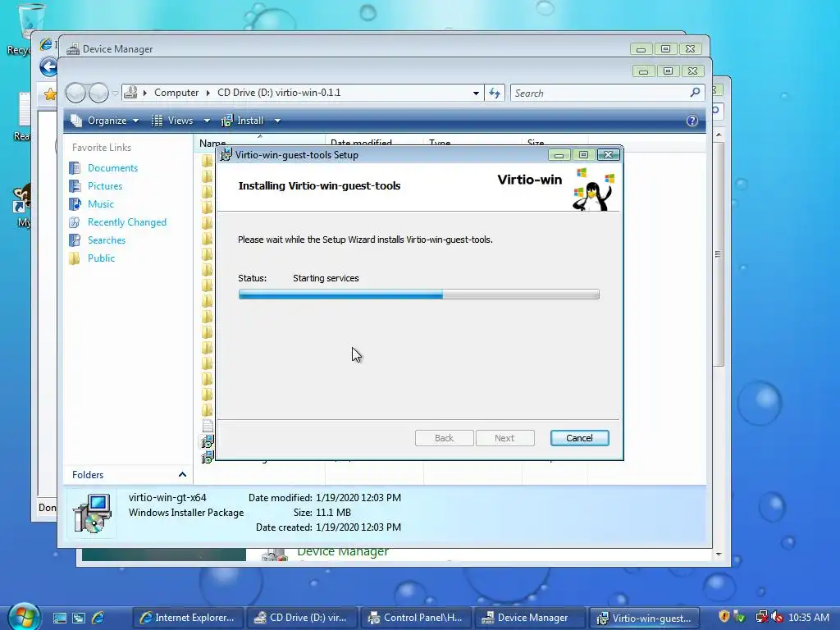
Task: Click the background window's vertical scrollbar
Action: [719, 254]
